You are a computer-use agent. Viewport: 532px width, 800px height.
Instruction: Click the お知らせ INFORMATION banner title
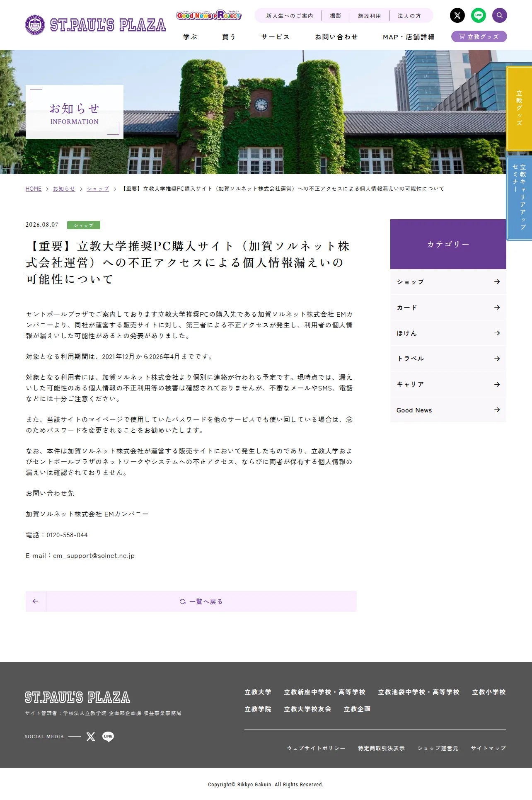coord(75,113)
